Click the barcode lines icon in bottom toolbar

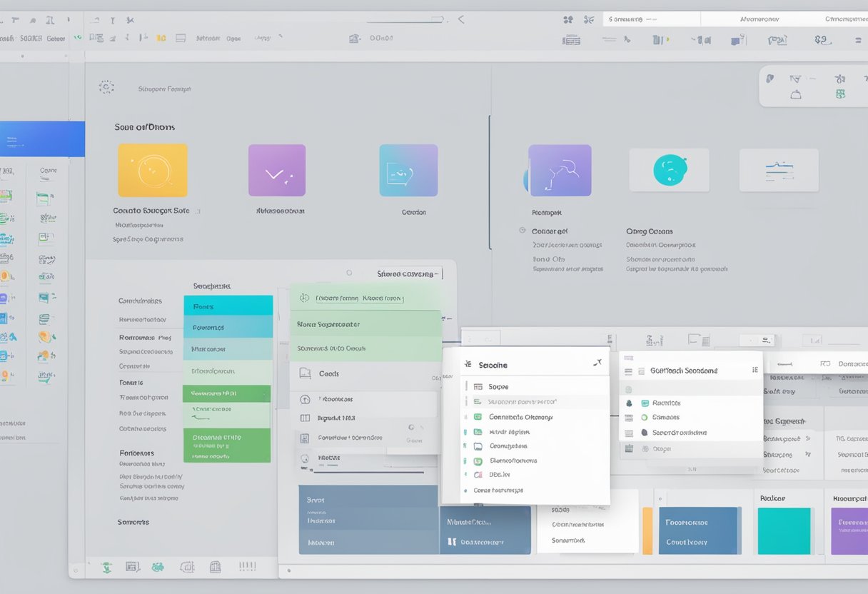pos(247,566)
